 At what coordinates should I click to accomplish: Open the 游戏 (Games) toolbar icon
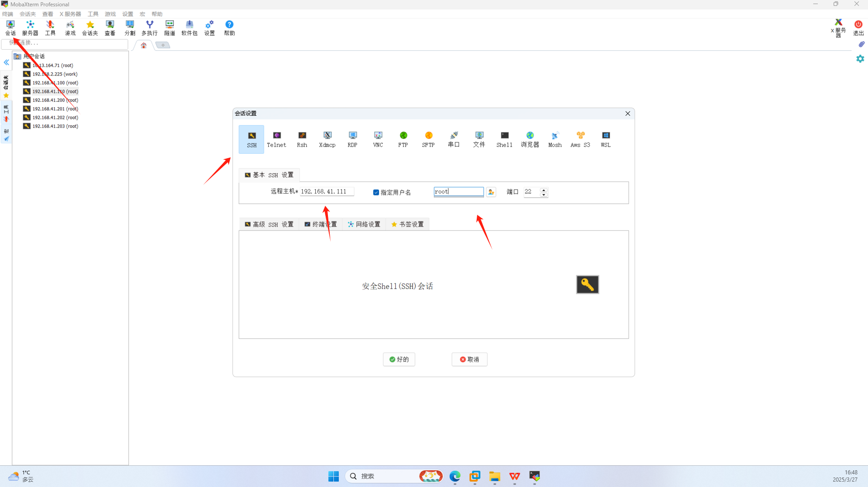coord(70,28)
